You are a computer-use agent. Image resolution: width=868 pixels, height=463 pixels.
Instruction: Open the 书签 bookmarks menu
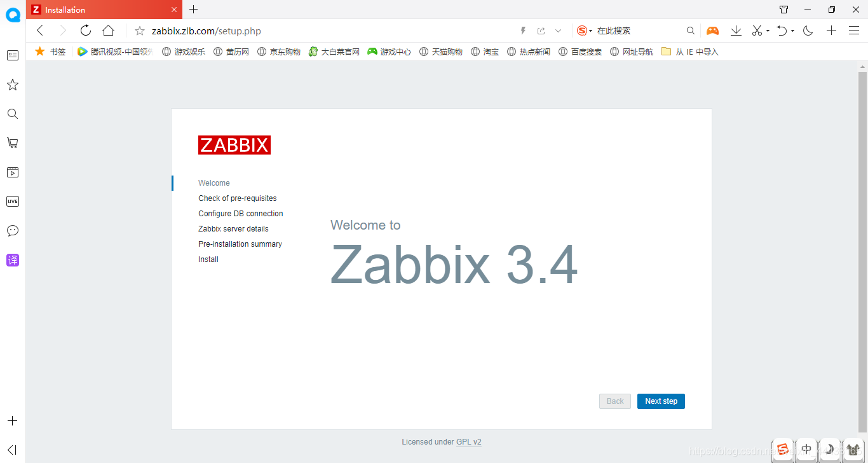[51, 52]
